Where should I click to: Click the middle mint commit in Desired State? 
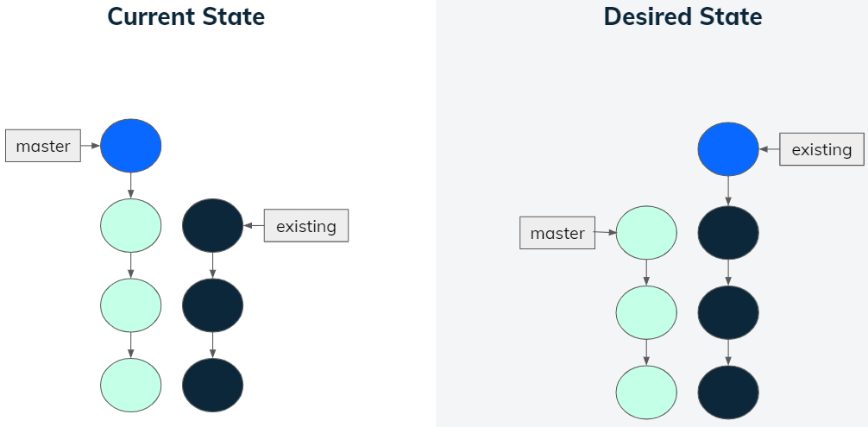pos(646,312)
